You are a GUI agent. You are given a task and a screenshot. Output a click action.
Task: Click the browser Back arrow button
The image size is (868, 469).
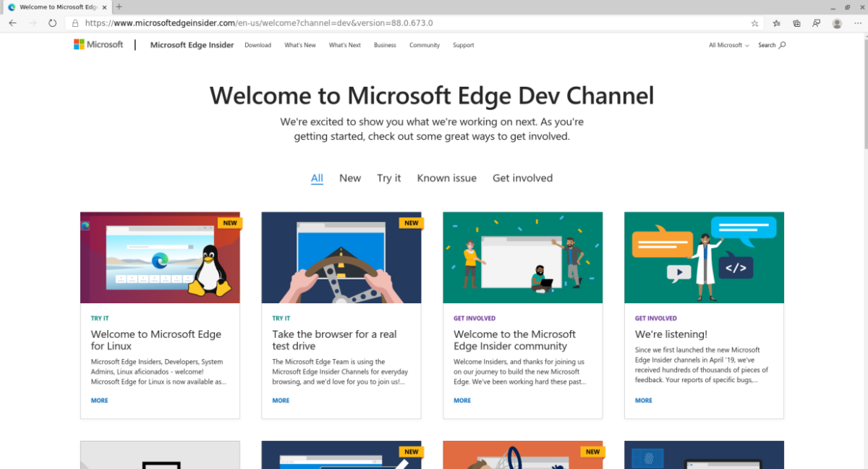12,23
